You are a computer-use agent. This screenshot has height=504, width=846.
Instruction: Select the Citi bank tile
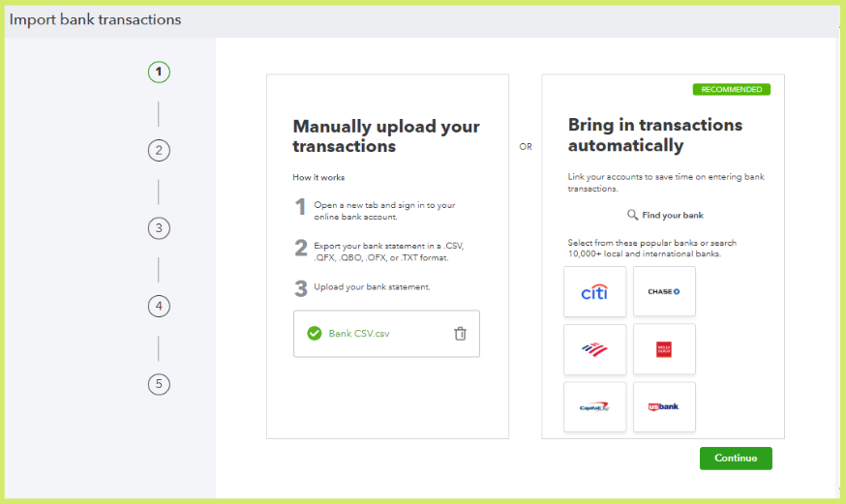(x=594, y=292)
